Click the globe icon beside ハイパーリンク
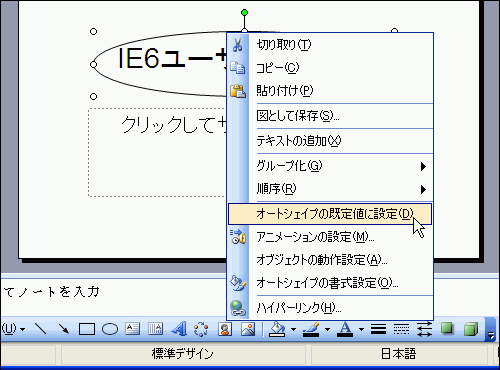Screen dimensions: 500x370 click(x=238, y=308)
